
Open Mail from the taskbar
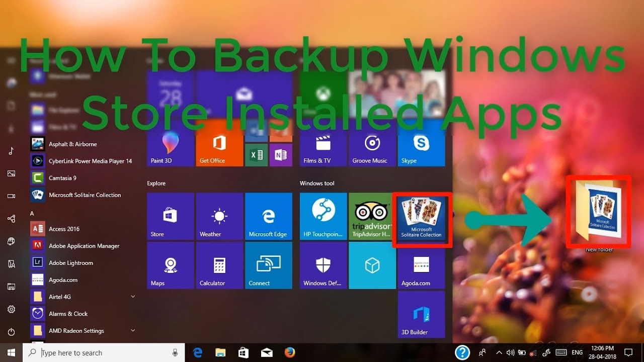click(266, 353)
